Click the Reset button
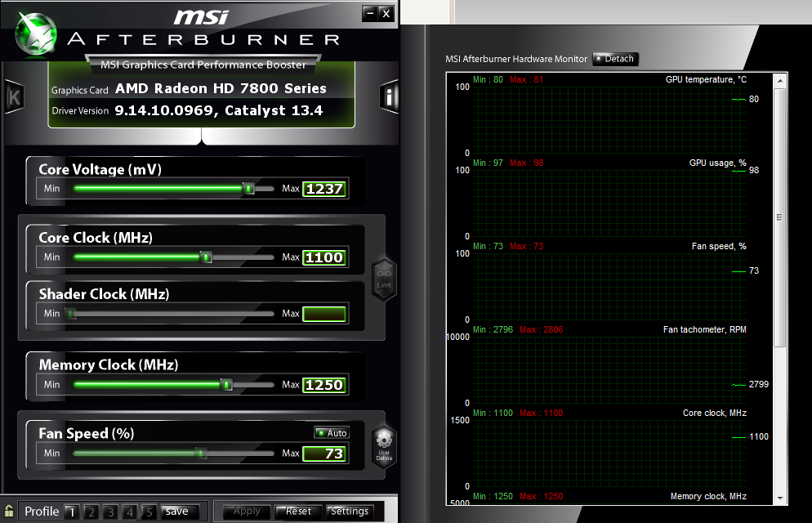Viewport: 812px width, 523px height. tap(298, 512)
